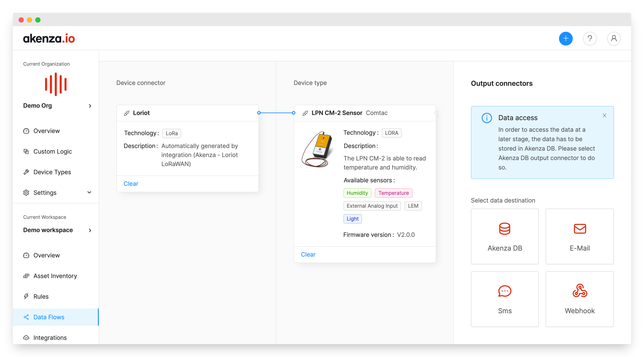
Task: Open the help question mark icon
Action: [x=589, y=38]
